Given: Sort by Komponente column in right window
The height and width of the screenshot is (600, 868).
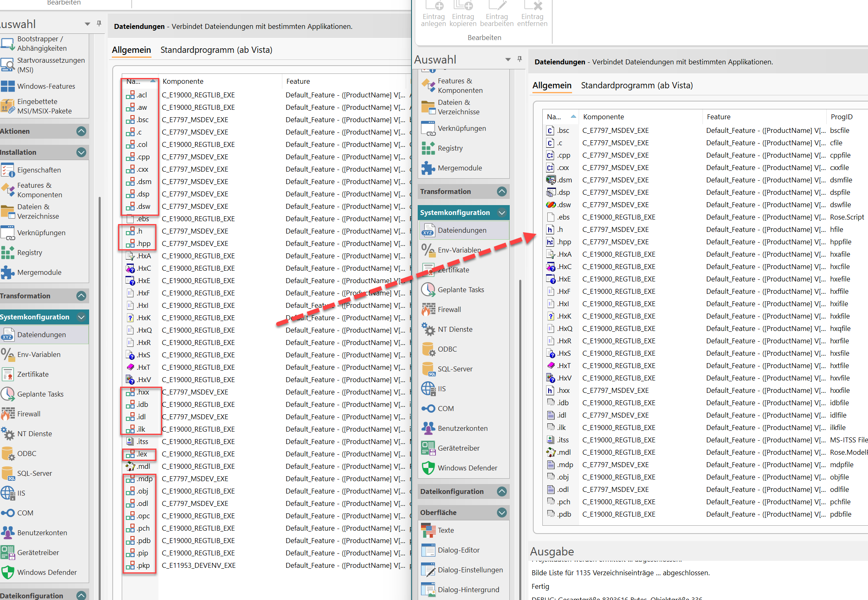Looking at the screenshot, I should [640, 117].
